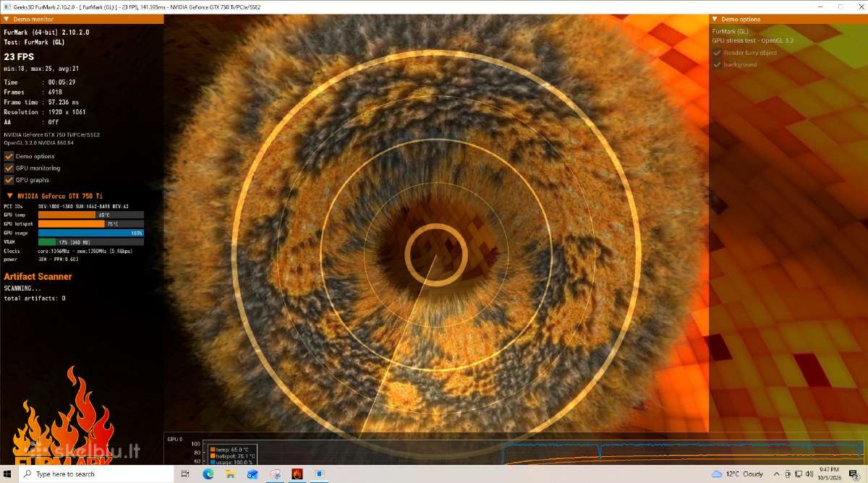868x483 pixels.
Task: Toggle the GPU monitoring checkbox
Action: click(x=9, y=168)
